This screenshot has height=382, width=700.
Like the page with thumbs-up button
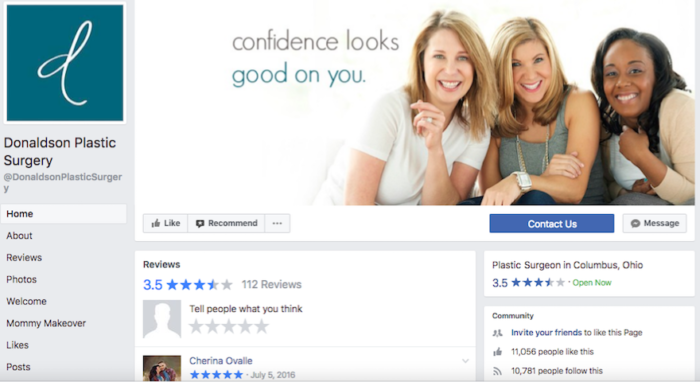pos(166,223)
